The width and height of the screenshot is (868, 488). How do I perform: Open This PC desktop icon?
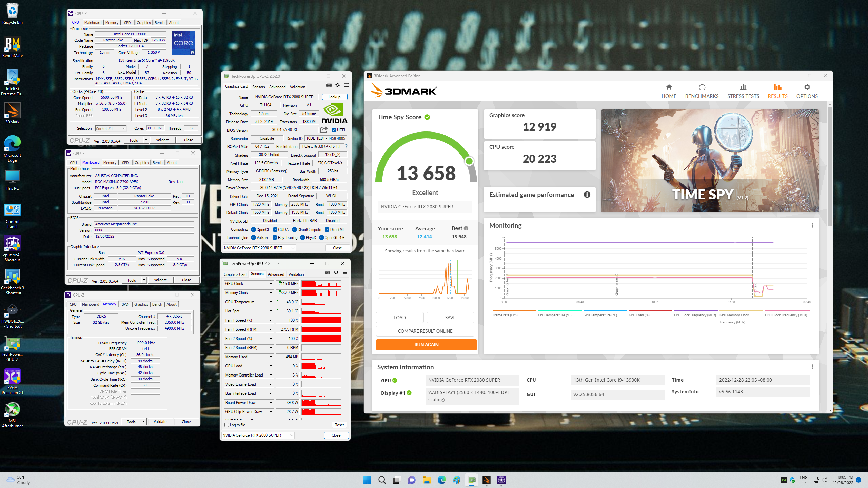click(13, 180)
